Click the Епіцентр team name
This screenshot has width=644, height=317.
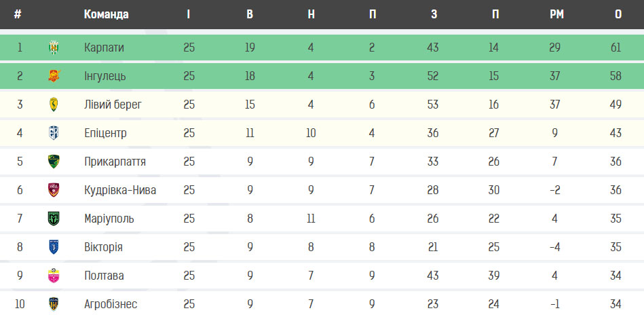(x=105, y=134)
